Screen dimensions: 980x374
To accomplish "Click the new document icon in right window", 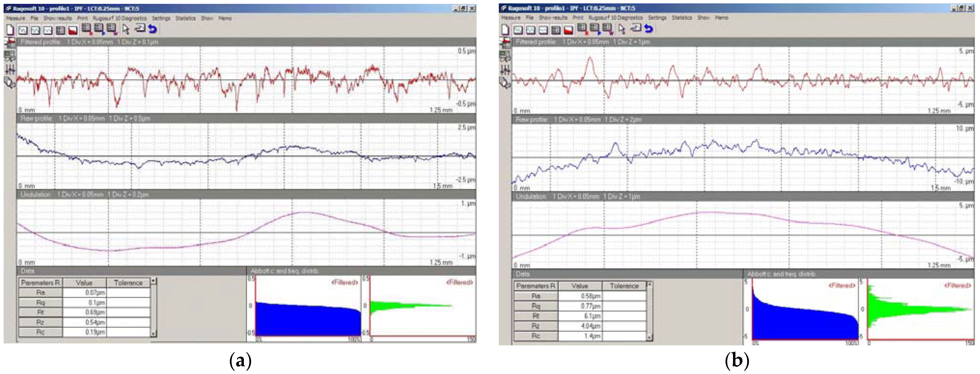I will tap(506, 29).
